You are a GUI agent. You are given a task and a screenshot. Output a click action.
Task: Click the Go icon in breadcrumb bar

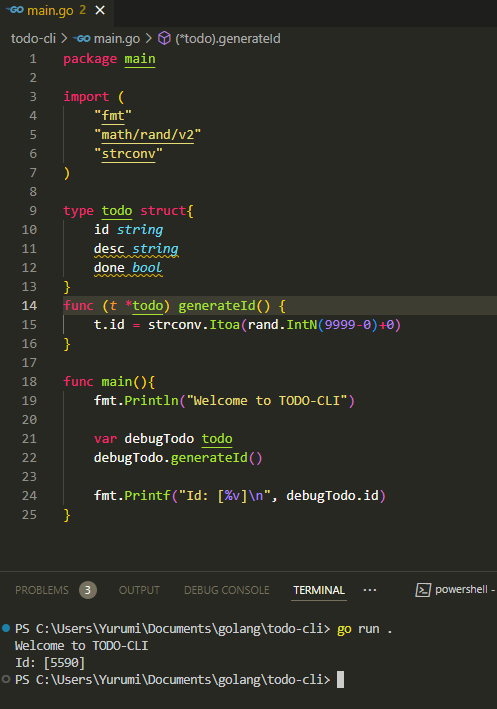pos(82,38)
